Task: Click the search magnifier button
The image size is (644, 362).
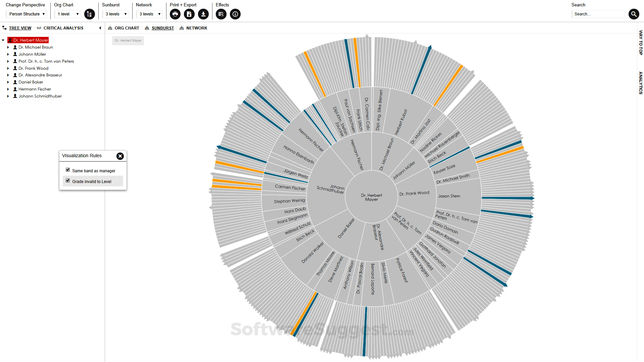Action: pyautogui.click(x=634, y=14)
